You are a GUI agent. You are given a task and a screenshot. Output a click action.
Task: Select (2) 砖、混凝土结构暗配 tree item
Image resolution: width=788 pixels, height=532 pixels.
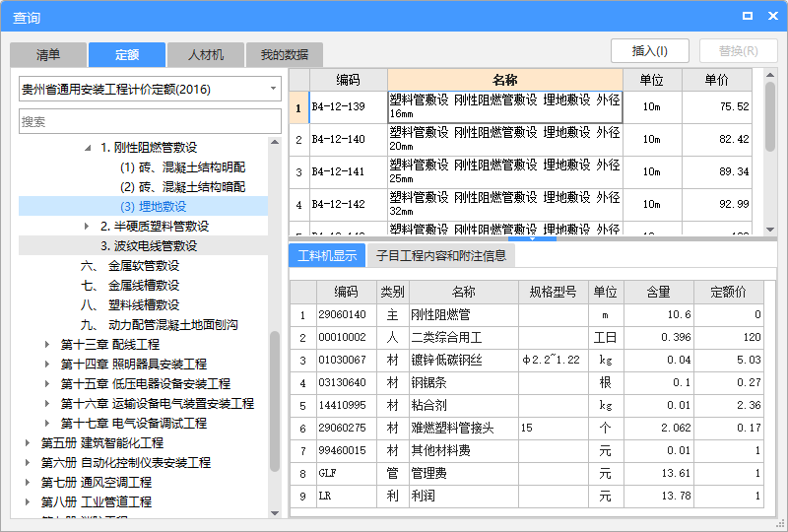(182, 187)
